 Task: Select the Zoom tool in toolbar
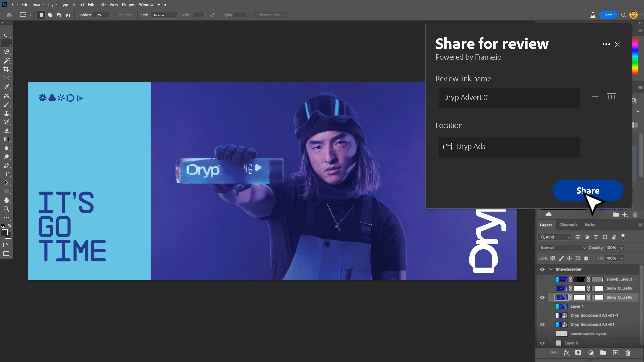(x=6, y=209)
